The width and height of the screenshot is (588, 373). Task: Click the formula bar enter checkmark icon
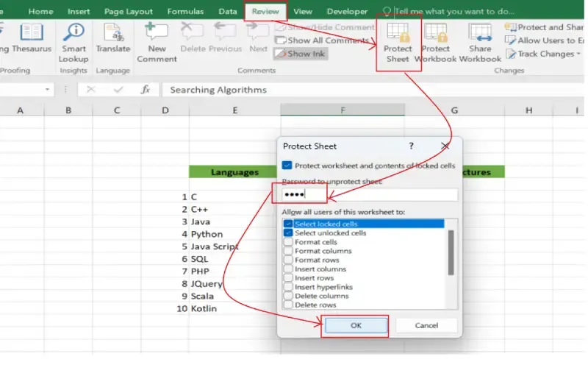pos(118,89)
